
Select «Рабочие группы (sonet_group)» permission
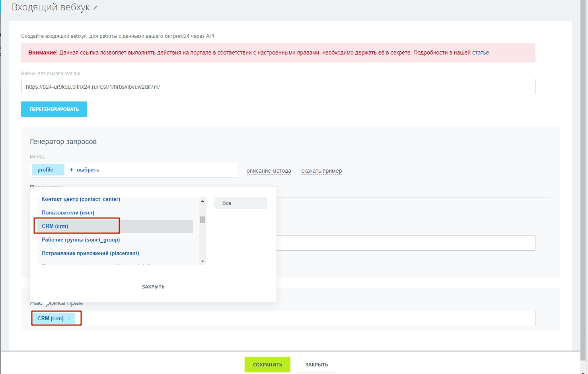tap(81, 240)
